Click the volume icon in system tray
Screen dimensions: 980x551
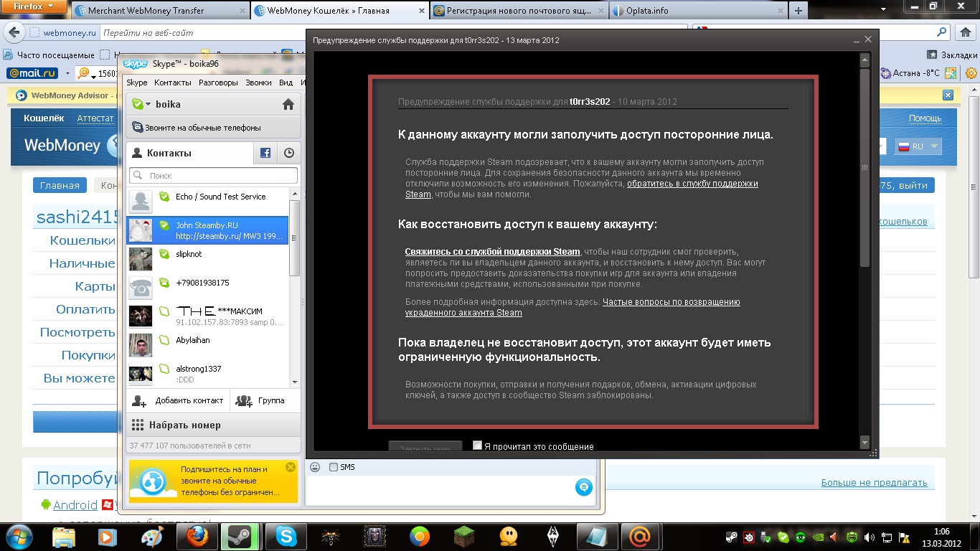(870, 537)
